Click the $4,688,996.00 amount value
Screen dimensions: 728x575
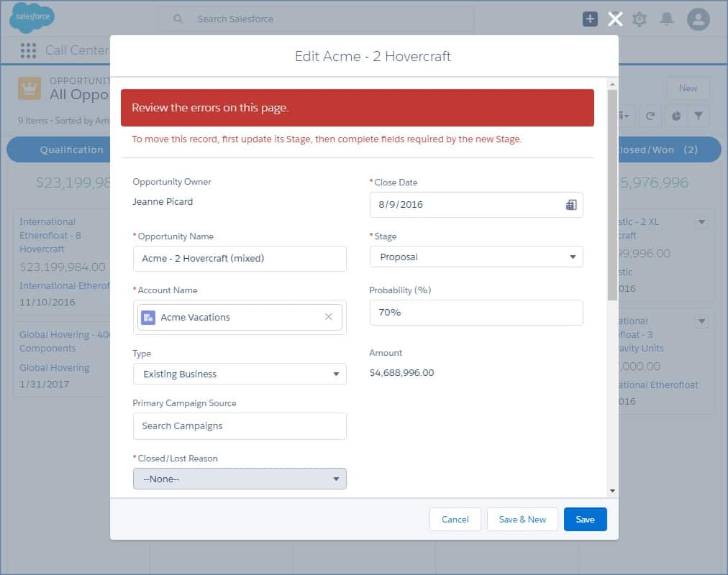(401, 373)
